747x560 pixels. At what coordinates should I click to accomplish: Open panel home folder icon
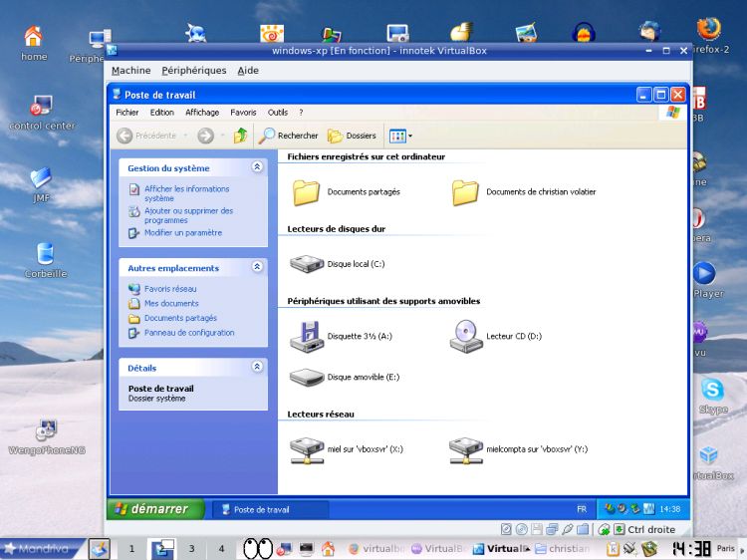pos(328,549)
